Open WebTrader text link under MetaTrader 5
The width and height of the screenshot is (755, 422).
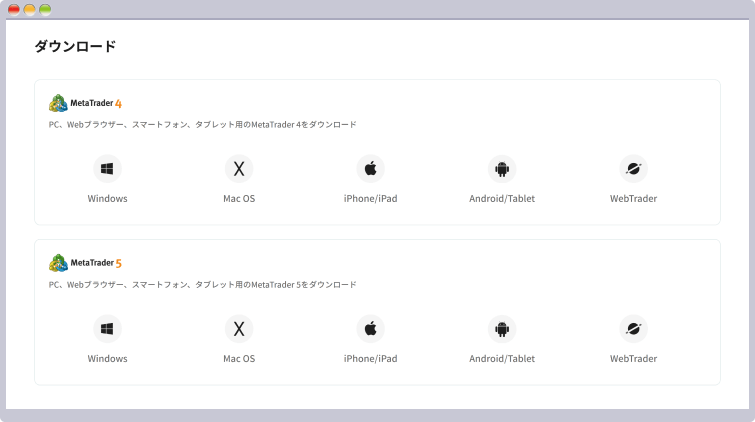633,358
